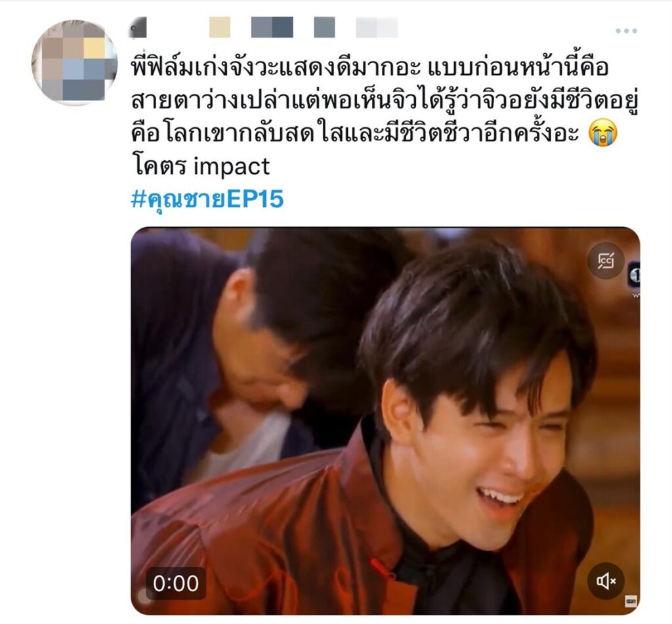The width and height of the screenshot is (672, 624).
Task: Click the word "impact" in the tweet
Action: [232, 167]
